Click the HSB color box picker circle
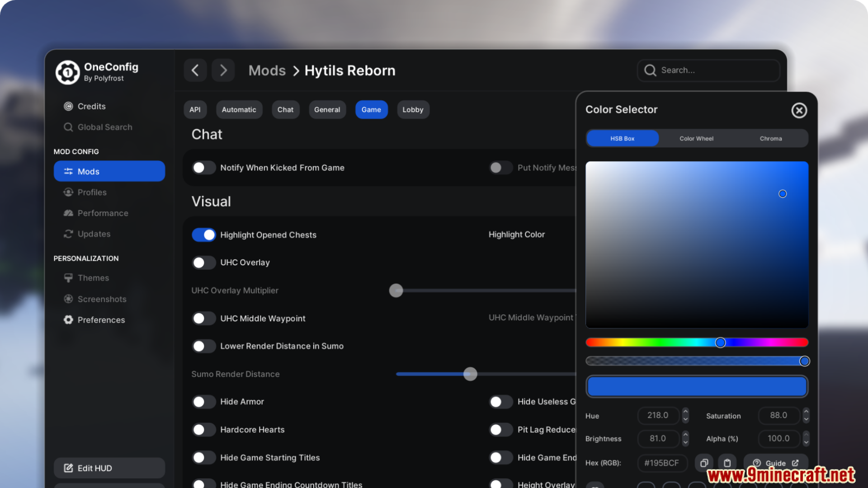 pos(783,194)
